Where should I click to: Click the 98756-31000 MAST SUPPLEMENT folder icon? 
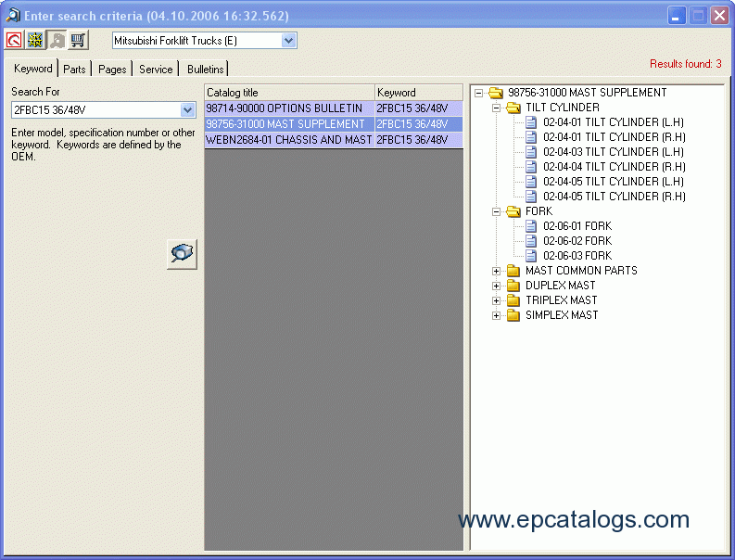[496, 93]
